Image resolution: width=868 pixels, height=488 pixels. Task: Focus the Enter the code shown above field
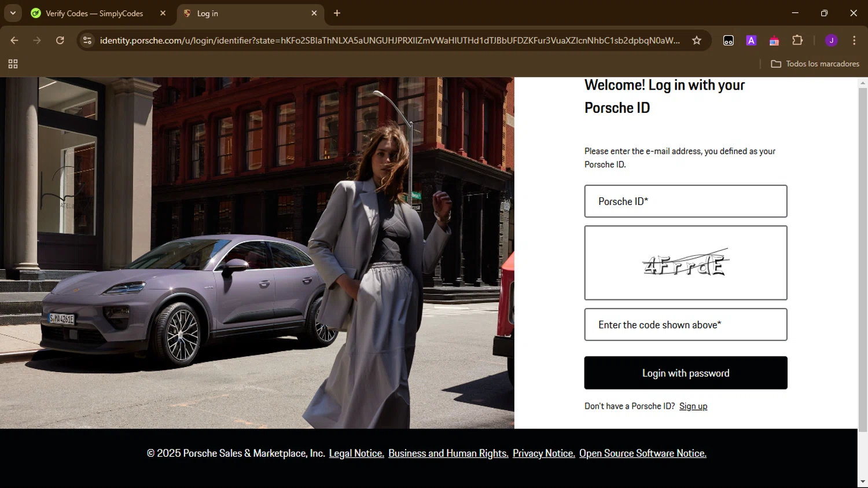coord(686,325)
